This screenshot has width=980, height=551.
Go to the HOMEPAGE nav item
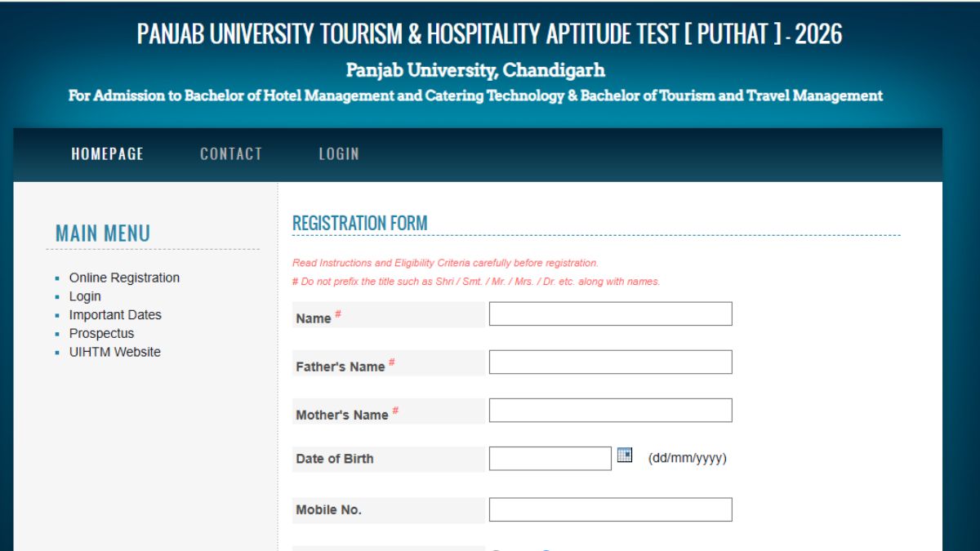[107, 153]
